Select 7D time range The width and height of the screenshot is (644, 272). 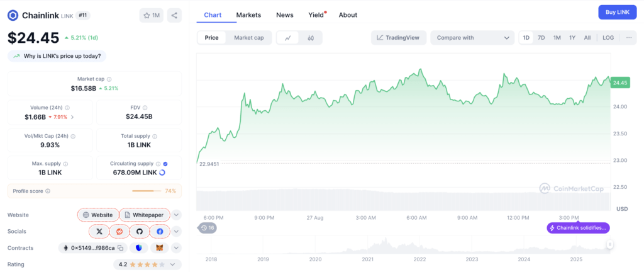tap(541, 37)
